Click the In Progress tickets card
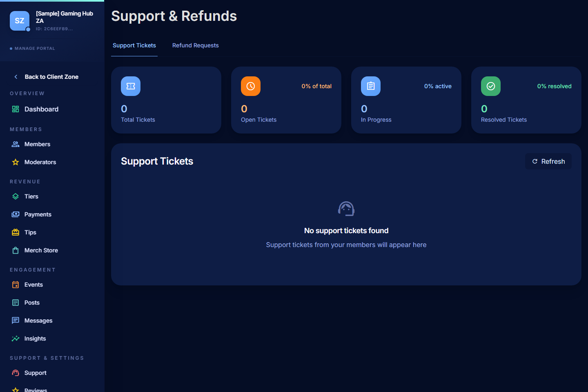 click(x=406, y=100)
